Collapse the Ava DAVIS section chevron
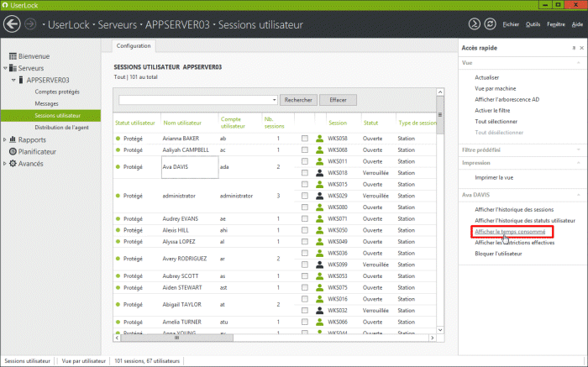 coord(579,195)
